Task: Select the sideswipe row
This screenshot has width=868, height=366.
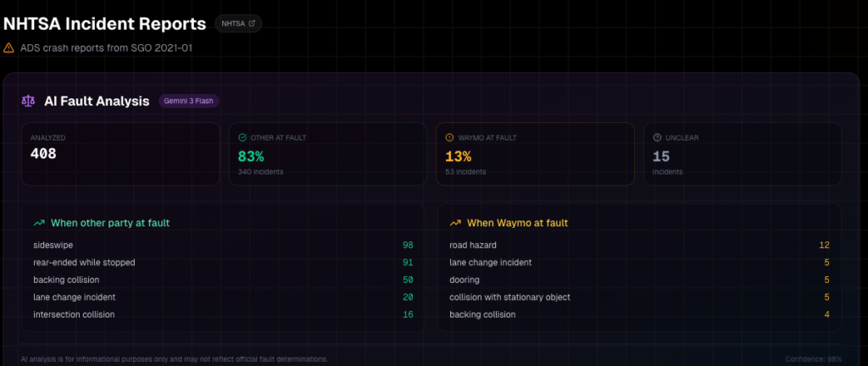Action: tap(222, 245)
